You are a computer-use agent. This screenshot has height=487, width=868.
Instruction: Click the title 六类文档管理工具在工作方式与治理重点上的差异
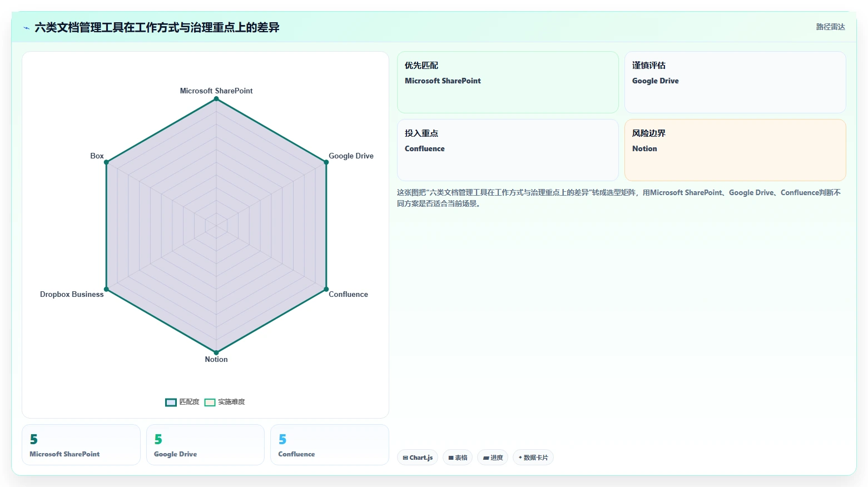tap(157, 27)
